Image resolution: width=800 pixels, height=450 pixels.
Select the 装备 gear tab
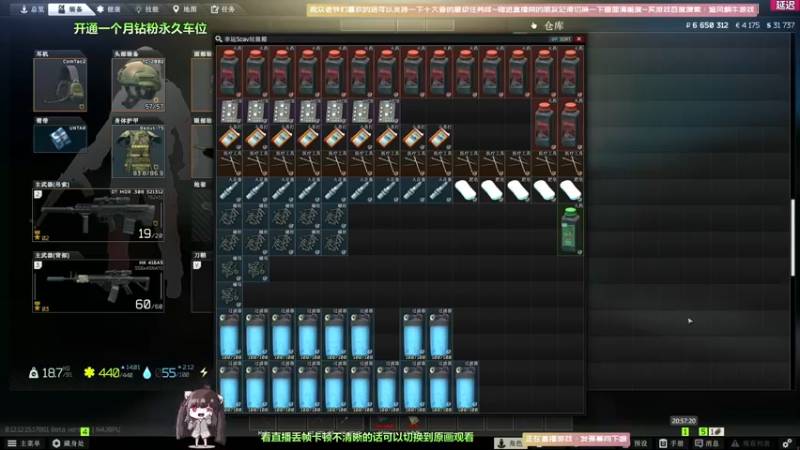tap(70, 9)
